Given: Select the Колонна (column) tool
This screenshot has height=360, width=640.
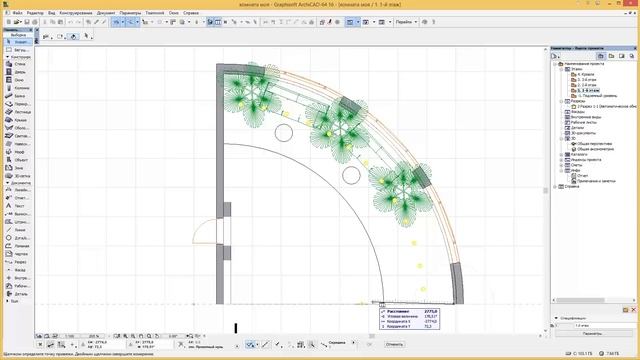Looking at the screenshot, I should point(17,88).
